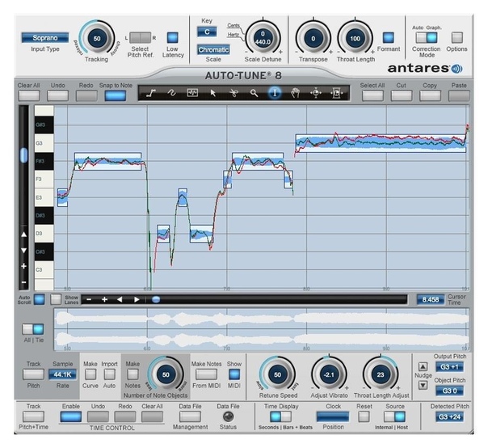Select the Scissors tool

[233, 93]
